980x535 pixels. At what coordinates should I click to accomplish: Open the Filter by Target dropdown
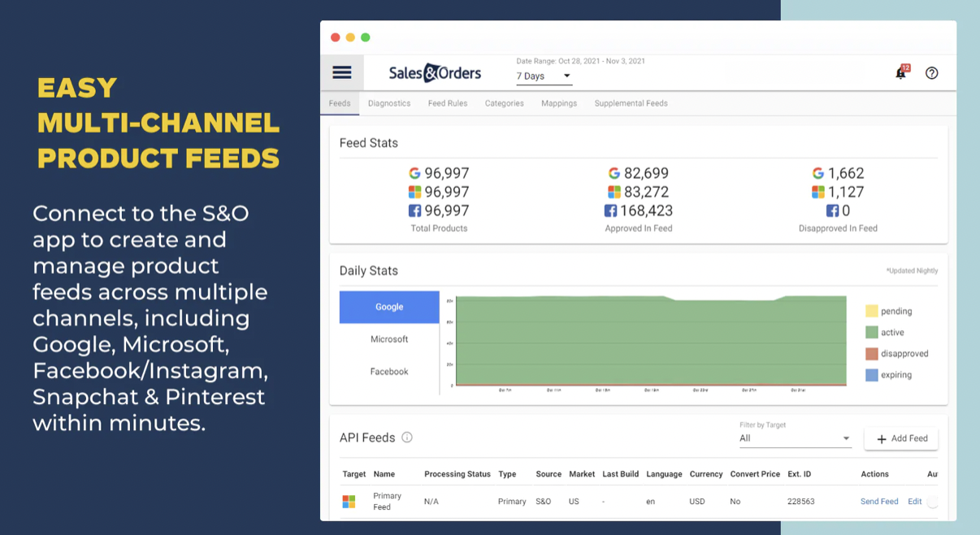[795, 438]
